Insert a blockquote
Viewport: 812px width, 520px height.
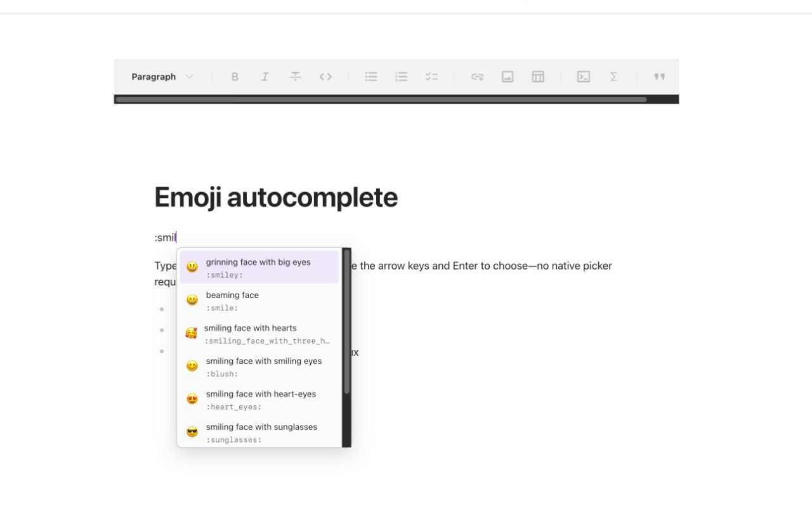click(659, 77)
